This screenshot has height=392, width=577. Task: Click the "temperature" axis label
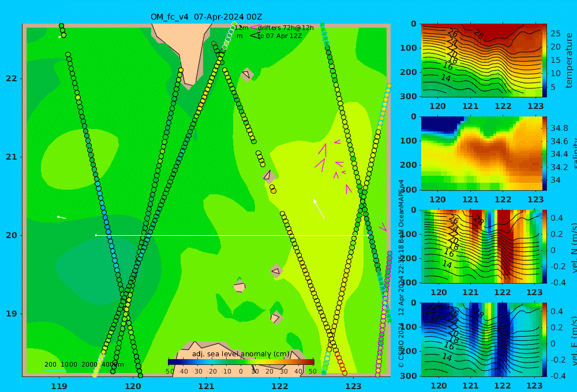click(569, 61)
